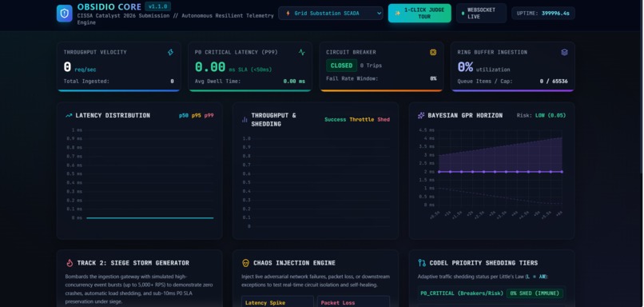Click the 0.00 ms SLA latency reading
This screenshot has height=307, width=644.
(x=233, y=67)
